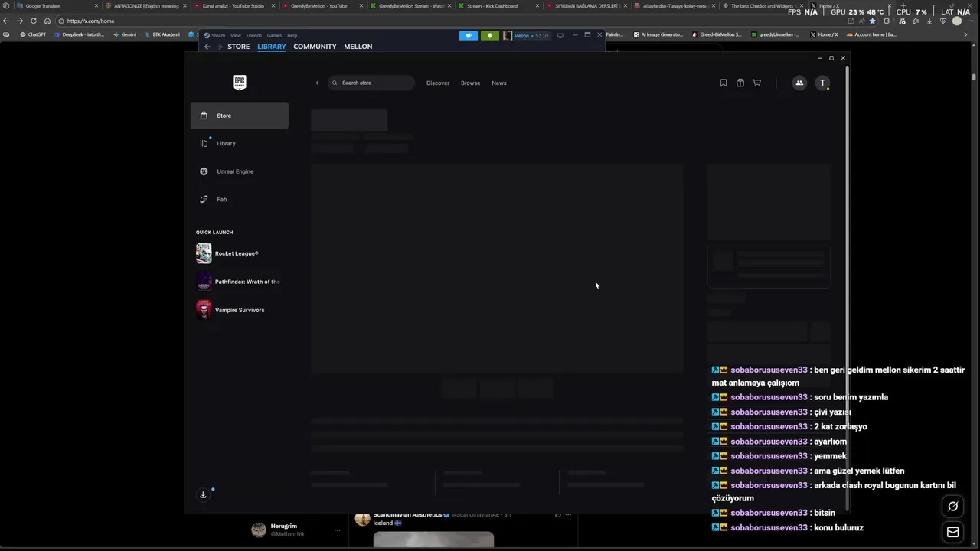
Task: Open the AI Image Generator bookmark
Action: tap(658, 34)
